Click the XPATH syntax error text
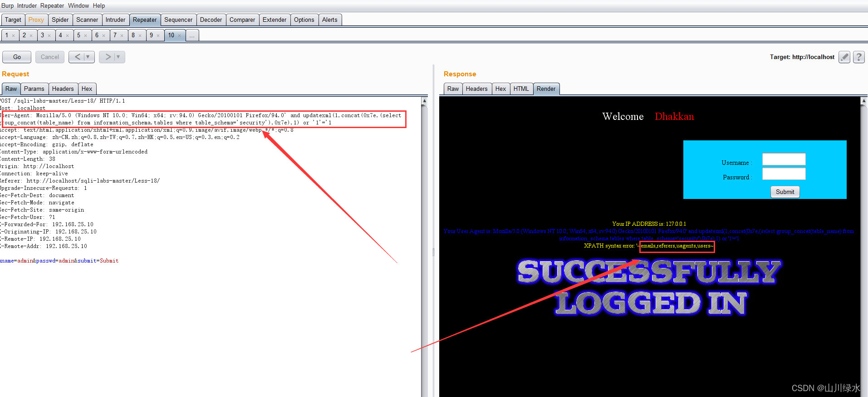Viewport: 868px width, 397px height. pyautogui.click(x=649, y=246)
